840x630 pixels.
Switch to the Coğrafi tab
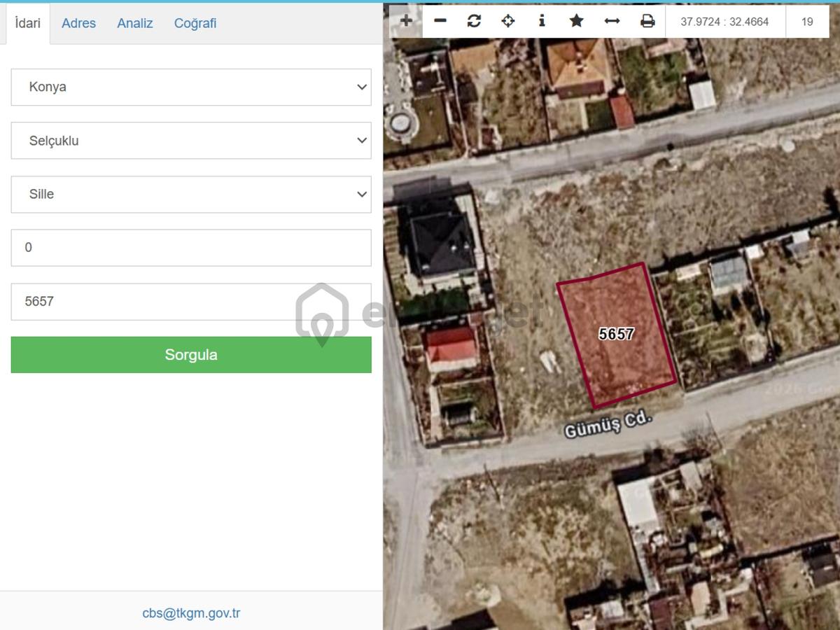pyautogui.click(x=195, y=23)
